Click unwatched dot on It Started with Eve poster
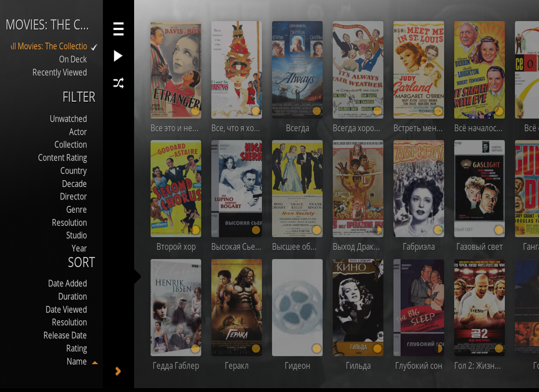The height and width of the screenshot is (392, 539). [499, 111]
